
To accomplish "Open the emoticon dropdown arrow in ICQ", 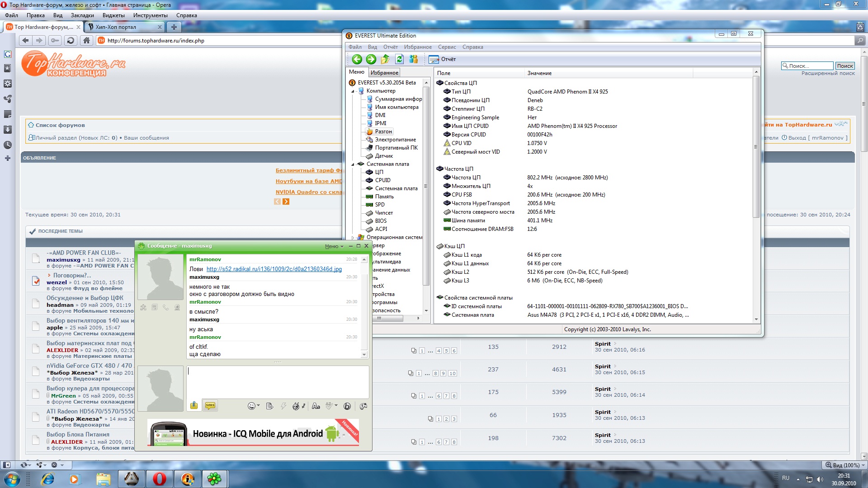I will pyautogui.click(x=258, y=406).
